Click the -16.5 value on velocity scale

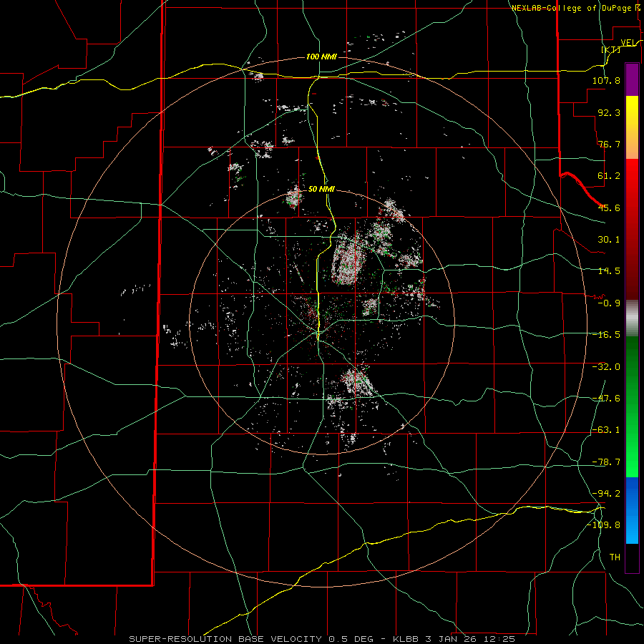click(x=606, y=335)
